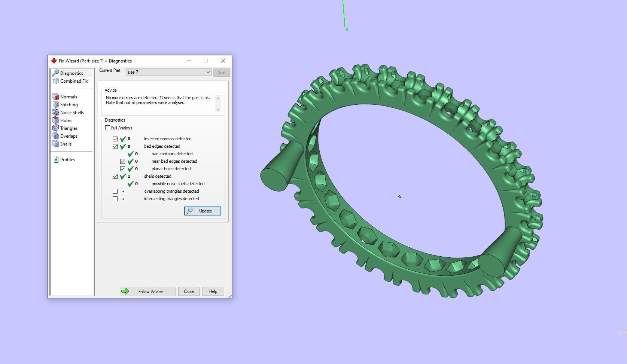The width and height of the screenshot is (627, 364).
Task: Click the shells detected count "1"
Action: [129, 176]
